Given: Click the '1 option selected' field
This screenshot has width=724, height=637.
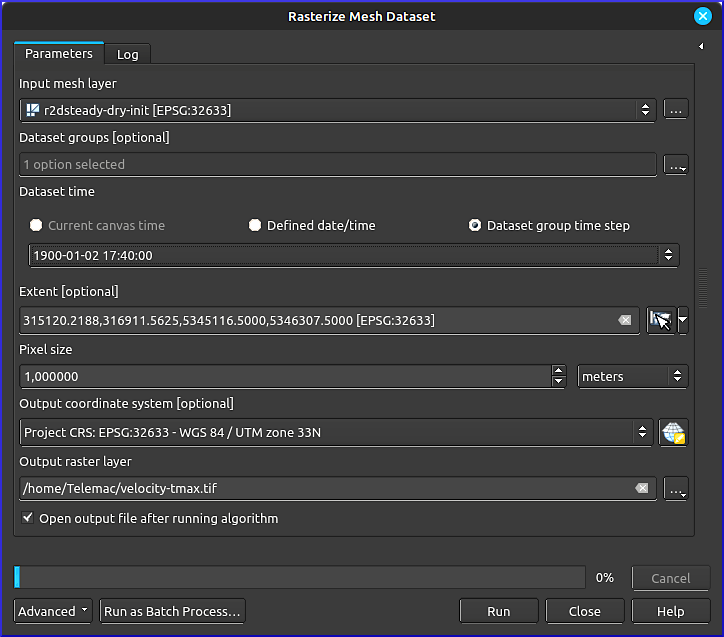Looking at the screenshot, I should coord(338,164).
